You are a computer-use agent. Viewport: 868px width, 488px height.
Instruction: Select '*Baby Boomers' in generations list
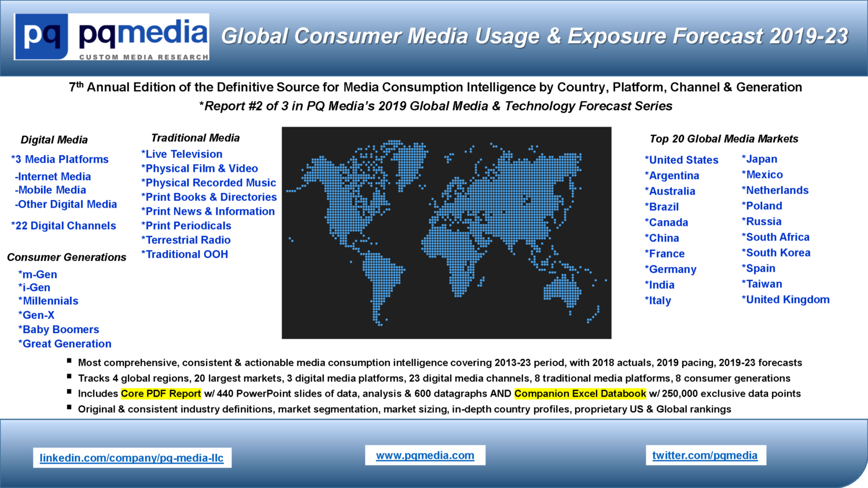[58, 330]
